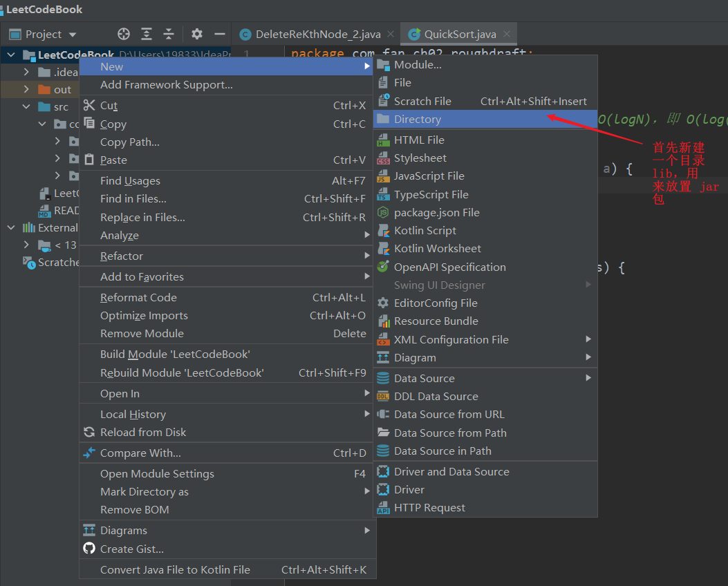Image resolution: width=728 pixels, height=586 pixels.
Task: Choose Build Module 'LeetCodeBook'
Action: click(227, 354)
